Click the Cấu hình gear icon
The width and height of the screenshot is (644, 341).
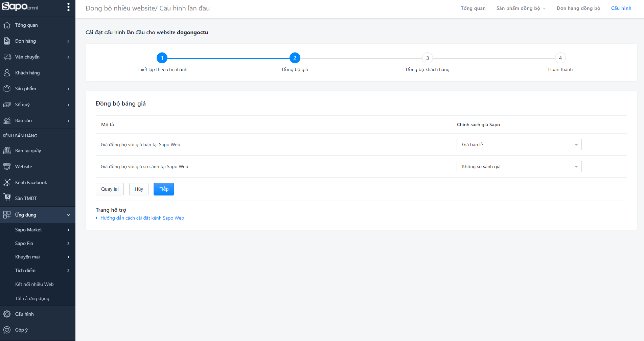[7, 314]
